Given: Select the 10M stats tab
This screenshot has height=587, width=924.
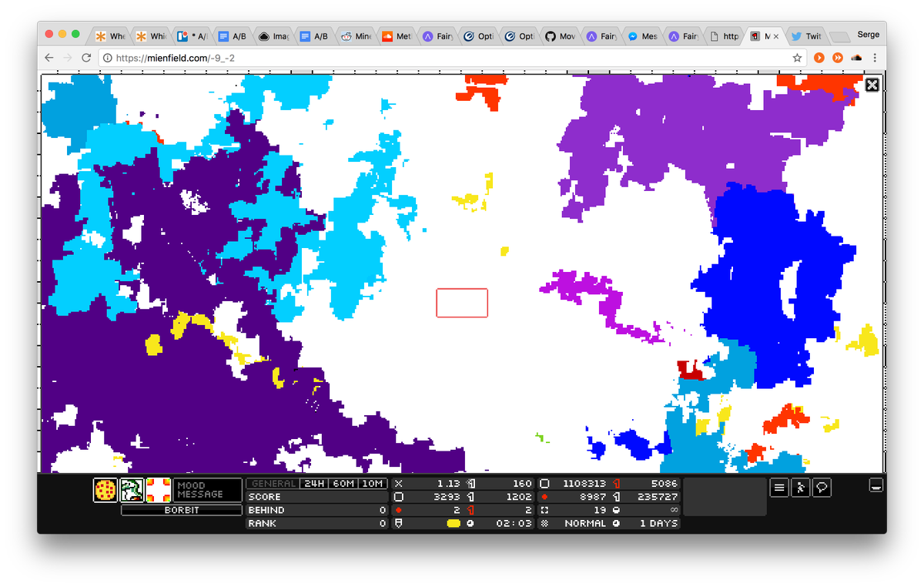Looking at the screenshot, I should pos(372,484).
